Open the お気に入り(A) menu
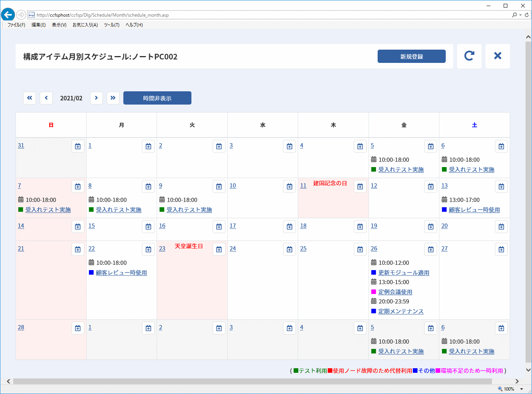Image resolution: width=532 pixels, height=394 pixels. coord(85,25)
